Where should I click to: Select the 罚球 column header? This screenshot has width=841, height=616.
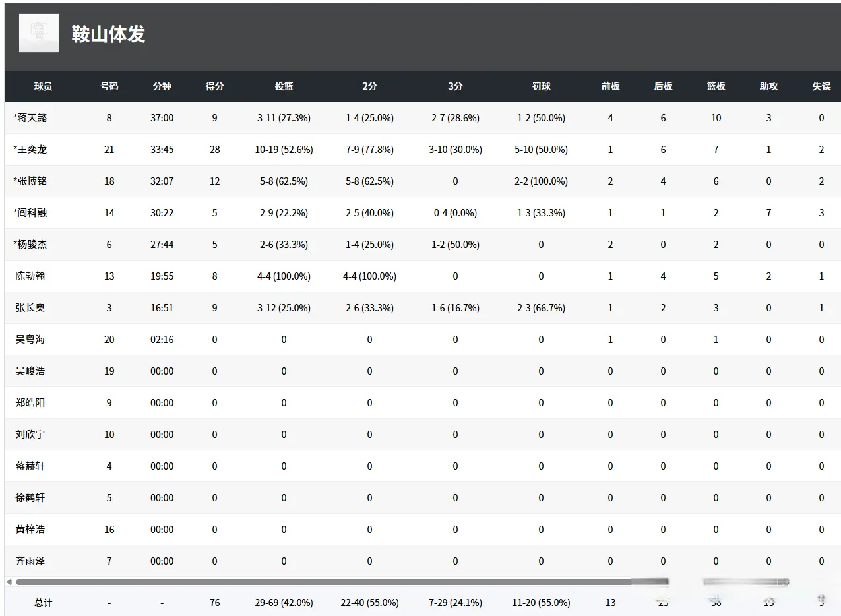click(x=541, y=86)
